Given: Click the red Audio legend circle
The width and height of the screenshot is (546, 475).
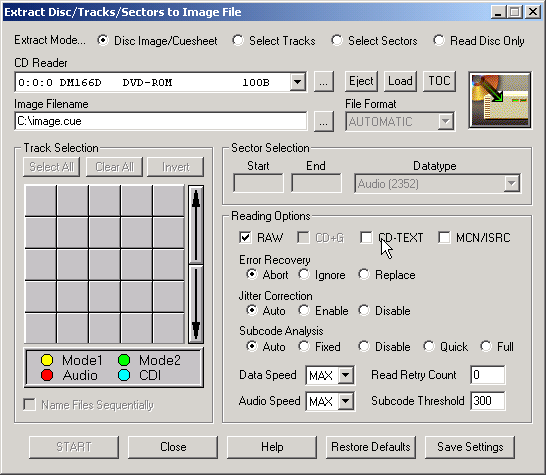Looking at the screenshot, I should coord(47,375).
